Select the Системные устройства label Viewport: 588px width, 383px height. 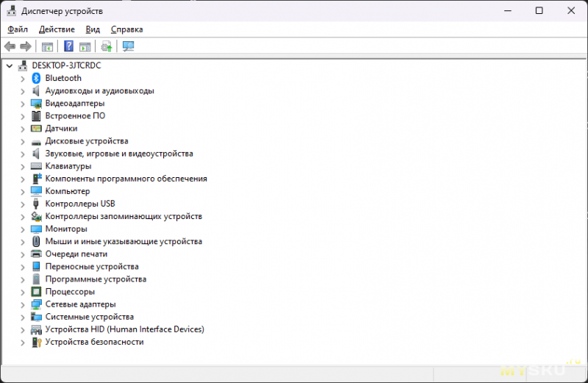tap(90, 317)
